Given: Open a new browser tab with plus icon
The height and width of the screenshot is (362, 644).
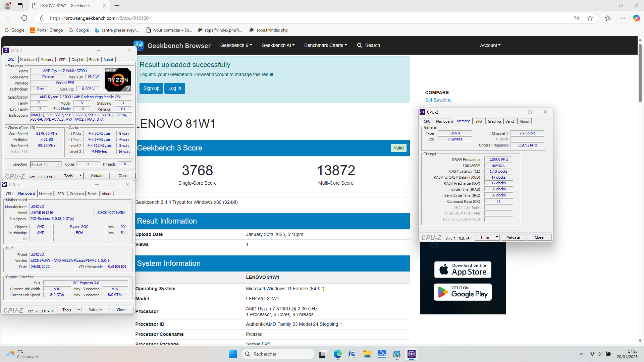Looking at the screenshot, I should (x=117, y=6).
